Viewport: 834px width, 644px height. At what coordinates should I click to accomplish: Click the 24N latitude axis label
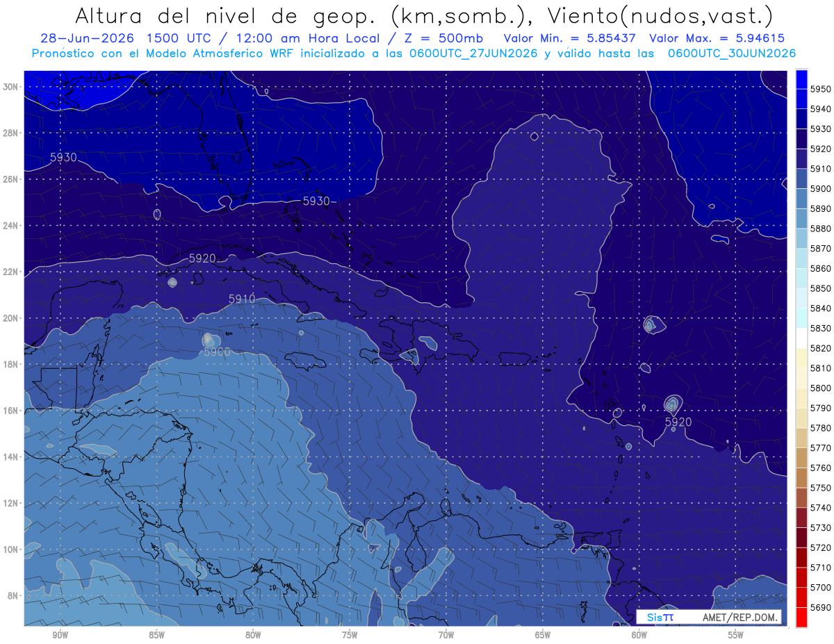coord(12,226)
